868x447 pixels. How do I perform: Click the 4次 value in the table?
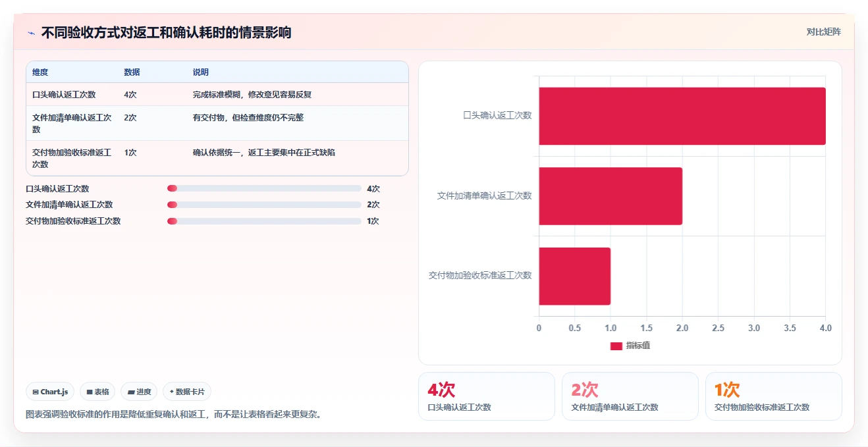[130, 95]
